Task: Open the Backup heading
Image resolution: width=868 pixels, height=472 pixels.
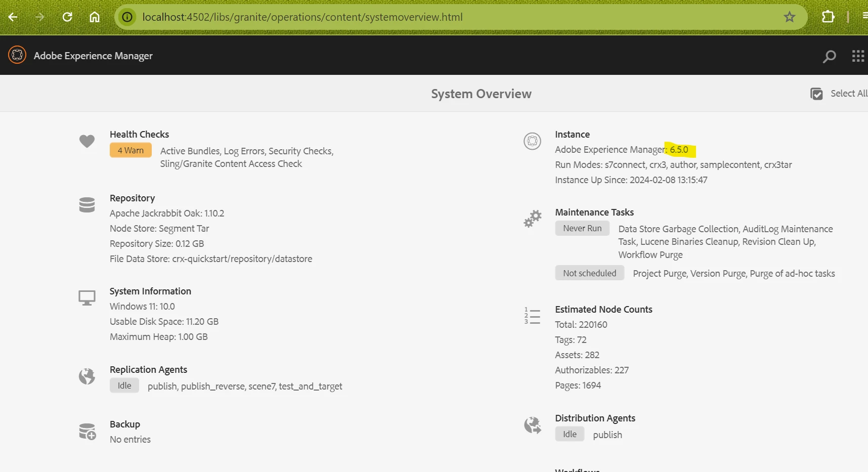Action: point(125,424)
